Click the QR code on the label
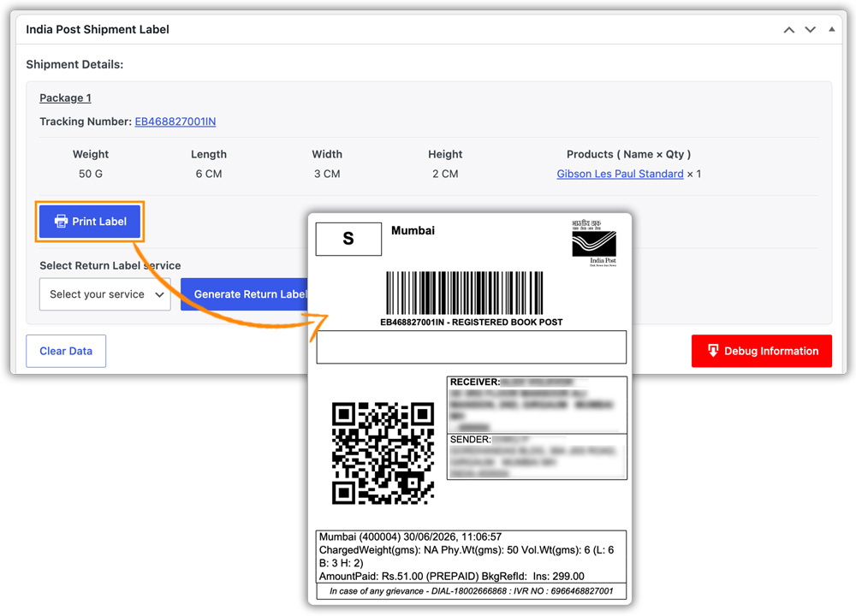The width and height of the screenshot is (856, 616). pyautogui.click(x=383, y=453)
